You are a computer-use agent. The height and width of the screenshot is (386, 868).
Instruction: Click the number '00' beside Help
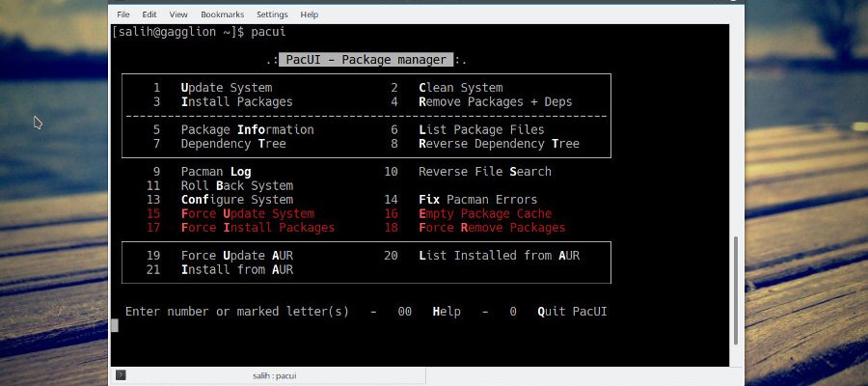(x=405, y=312)
